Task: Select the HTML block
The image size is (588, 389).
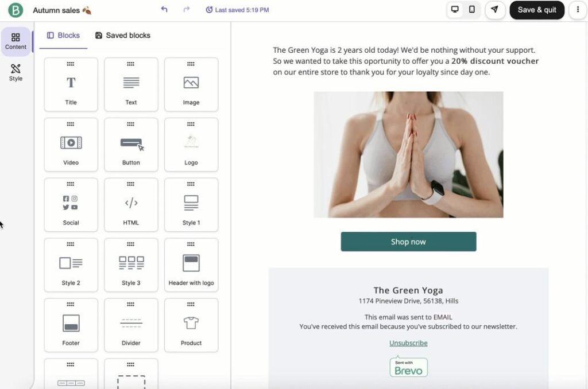Action: (131, 205)
